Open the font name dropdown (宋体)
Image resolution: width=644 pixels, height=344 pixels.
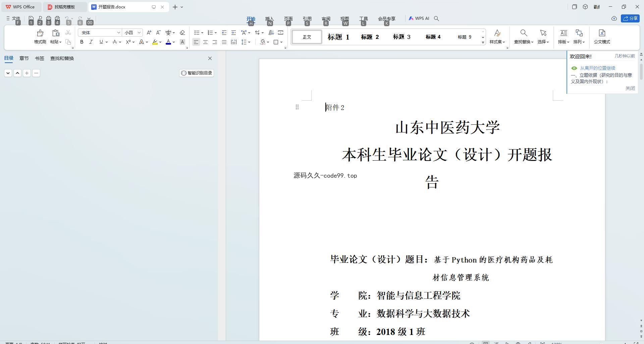point(118,33)
